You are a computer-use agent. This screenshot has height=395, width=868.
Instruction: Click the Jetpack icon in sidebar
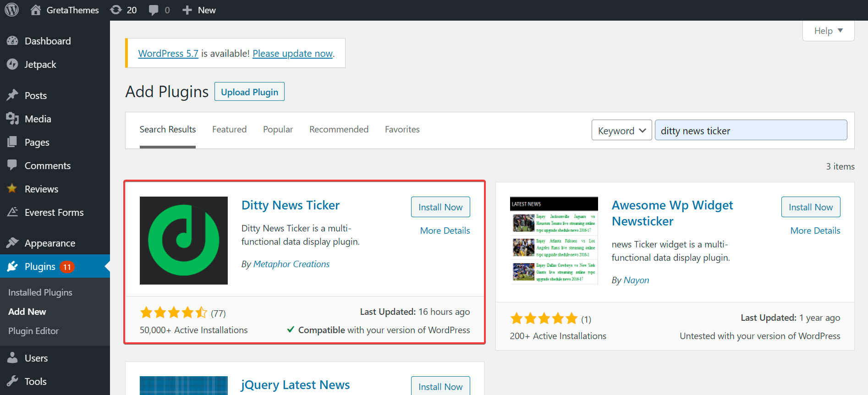(12, 64)
